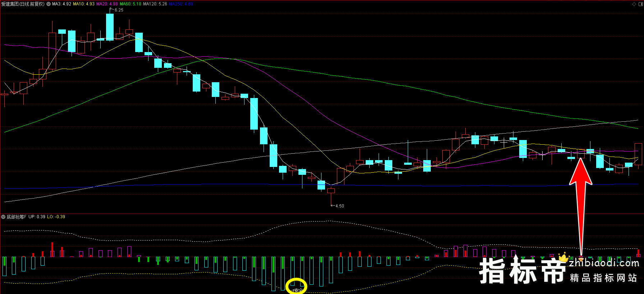
Task: Click the 爱建集团(日线.前复权) chart title
Action: [23, 4]
